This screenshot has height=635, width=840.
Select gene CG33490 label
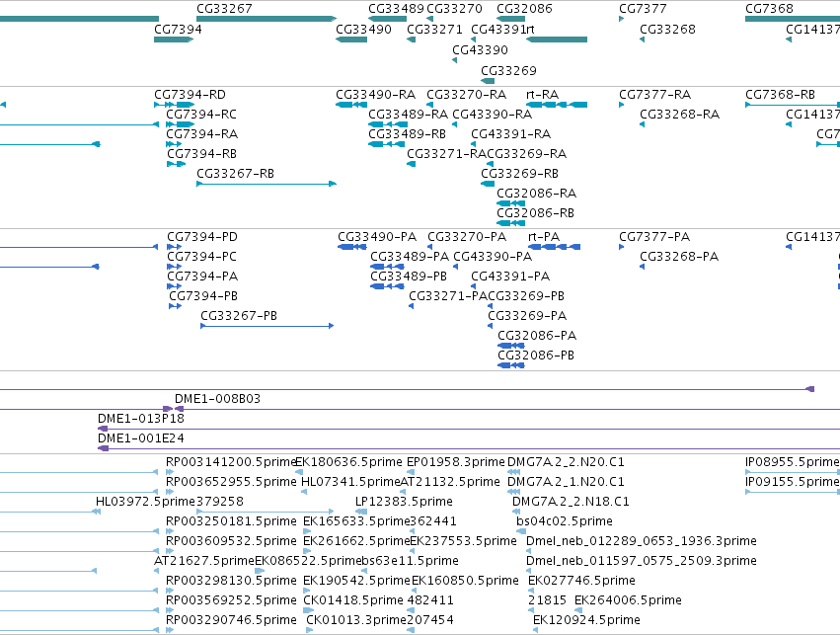(x=363, y=30)
